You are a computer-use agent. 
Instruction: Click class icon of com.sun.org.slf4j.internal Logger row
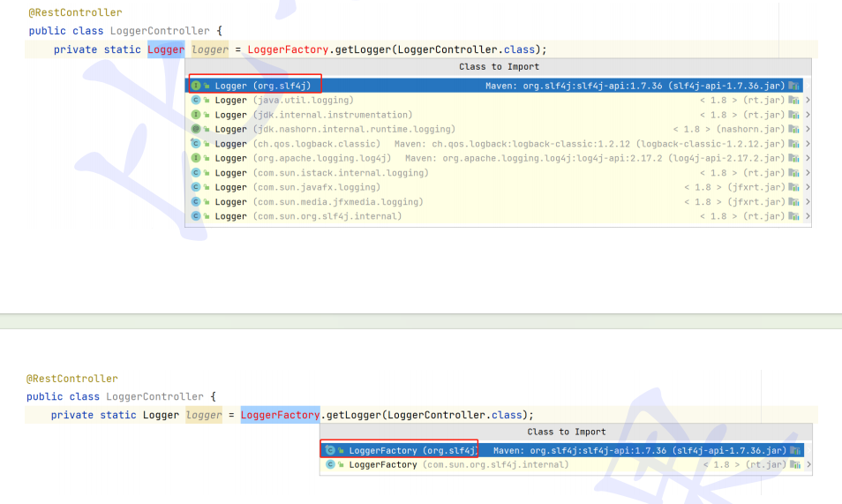point(196,216)
